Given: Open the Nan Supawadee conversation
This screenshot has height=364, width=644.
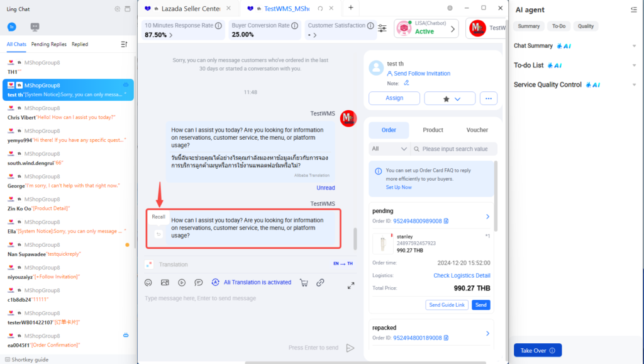Looking at the screenshot, I should coord(68,249).
